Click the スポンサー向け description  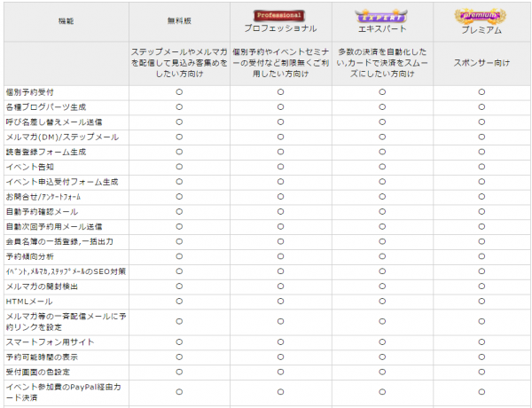(x=481, y=63)
